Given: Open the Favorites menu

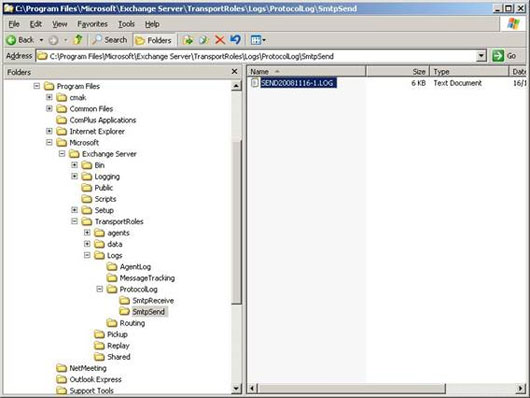Looking at the screenshot, I should coord(92,24).
